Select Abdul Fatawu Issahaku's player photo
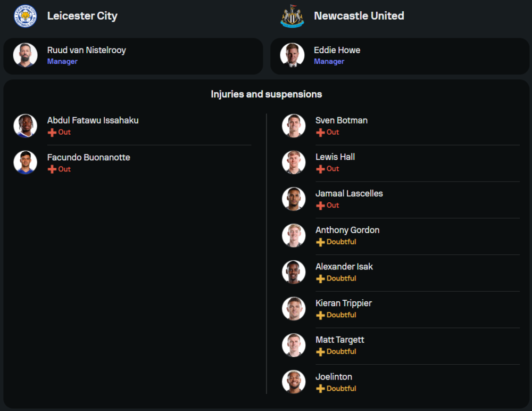Screen dimensions: 532x411 [x=26, y=126]
